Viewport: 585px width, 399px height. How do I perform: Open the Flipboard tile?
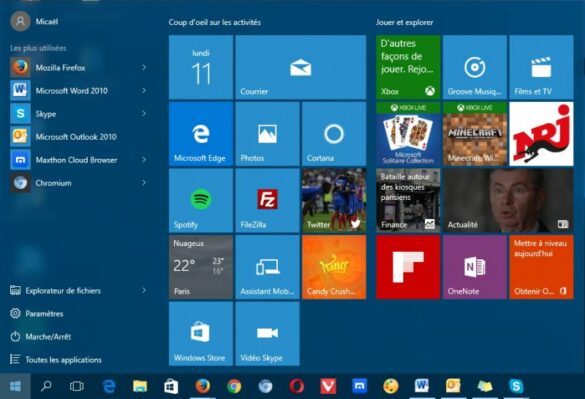[x=408, y=267]
